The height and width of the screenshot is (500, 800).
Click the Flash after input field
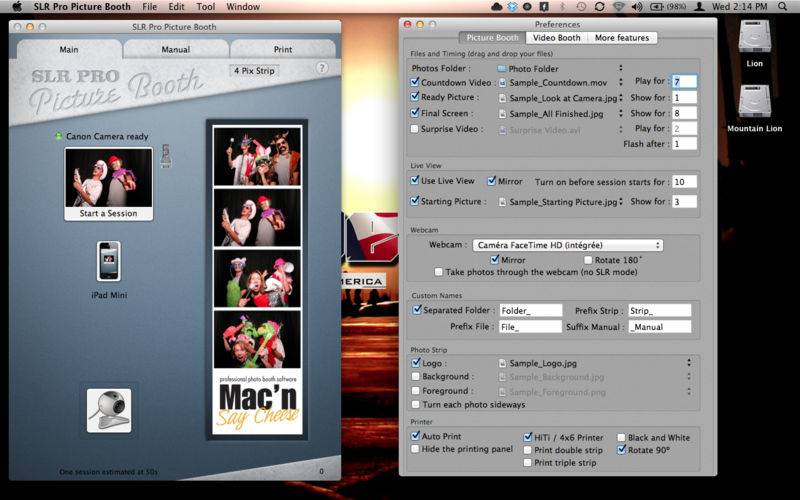tap(684, 144)
